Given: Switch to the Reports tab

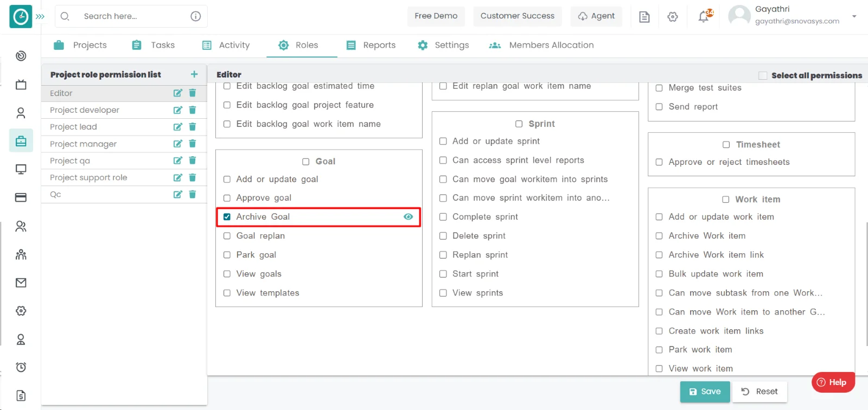Looking at the screenshot, I should pyautogui.click(x=371, y=45).
